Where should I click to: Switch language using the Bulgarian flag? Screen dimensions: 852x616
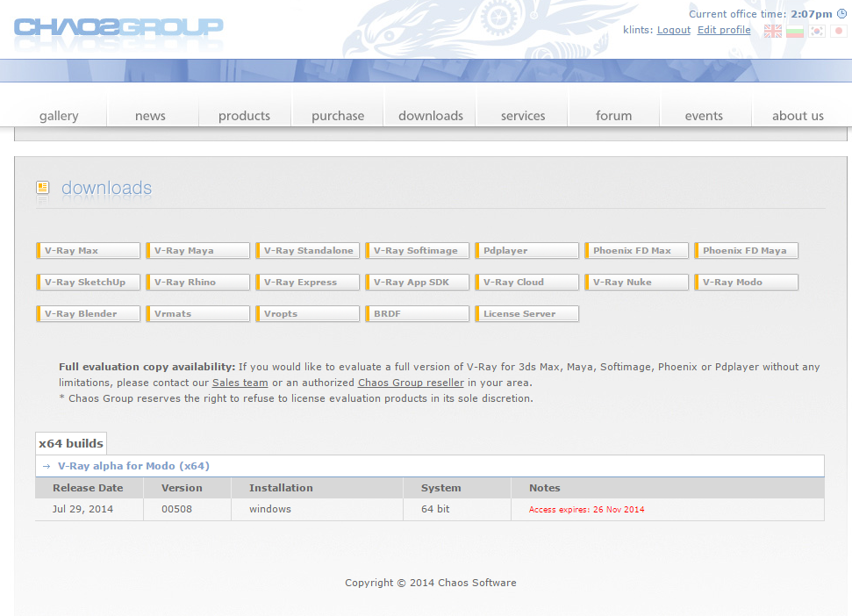point(794,31)
